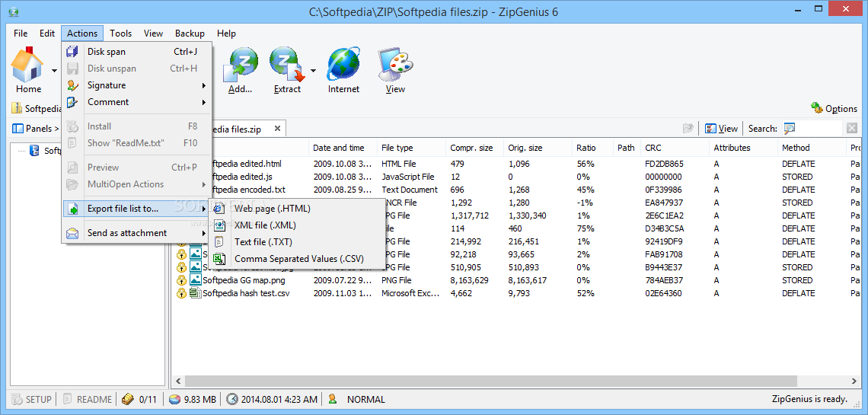868x415 pixels.
Task: Click the Extract toolbar icon
Action: 287,65
